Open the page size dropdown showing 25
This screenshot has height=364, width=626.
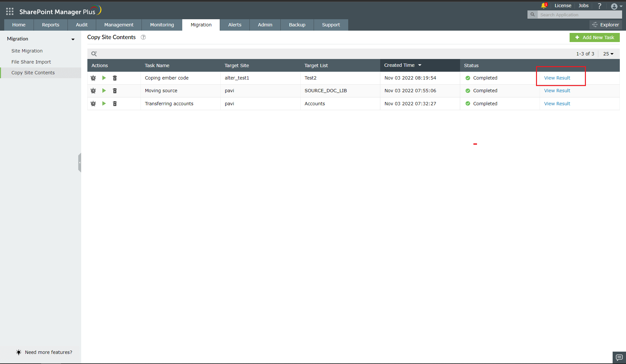pos(608,53)
